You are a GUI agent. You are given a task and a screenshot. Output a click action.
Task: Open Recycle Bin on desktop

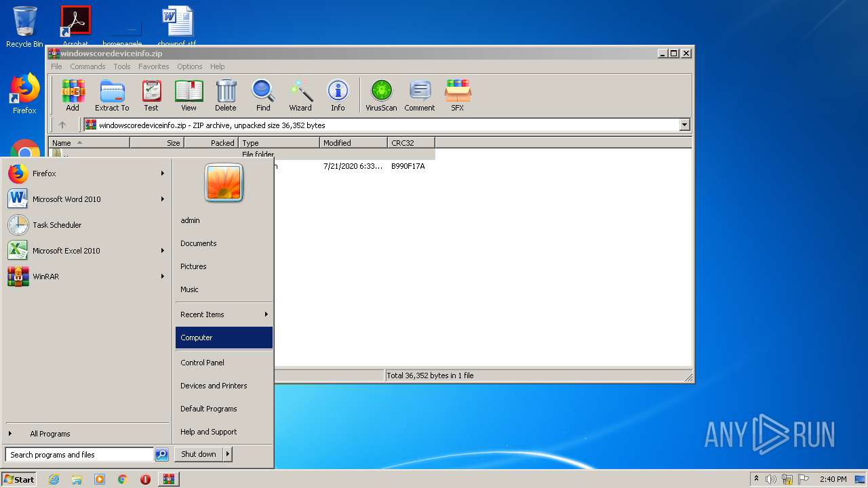pyautogui.click(x=24, y=27)
